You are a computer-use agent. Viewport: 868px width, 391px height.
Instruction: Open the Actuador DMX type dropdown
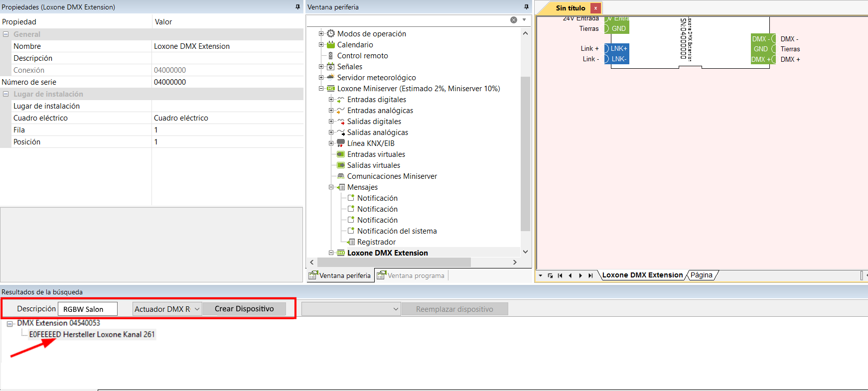point(197,309)
